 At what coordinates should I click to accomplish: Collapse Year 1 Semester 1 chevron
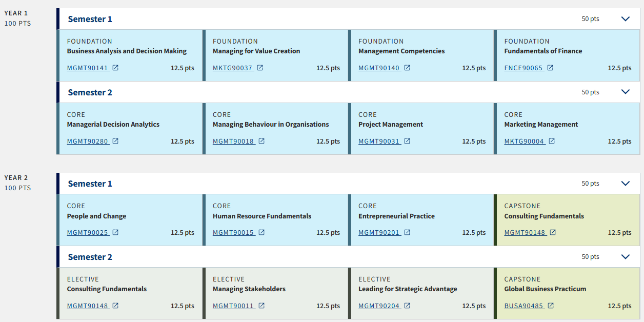pos(625,19)
